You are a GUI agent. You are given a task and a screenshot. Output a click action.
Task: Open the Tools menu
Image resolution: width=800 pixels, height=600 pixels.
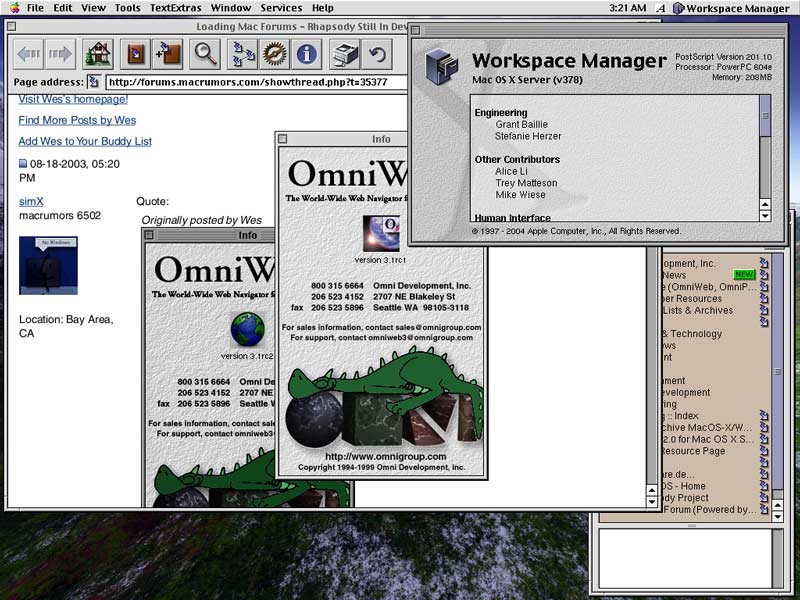[x=127, y=8]
